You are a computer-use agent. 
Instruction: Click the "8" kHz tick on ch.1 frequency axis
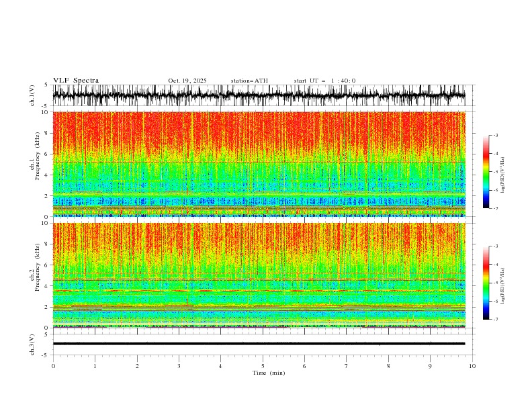click(46, 133)
